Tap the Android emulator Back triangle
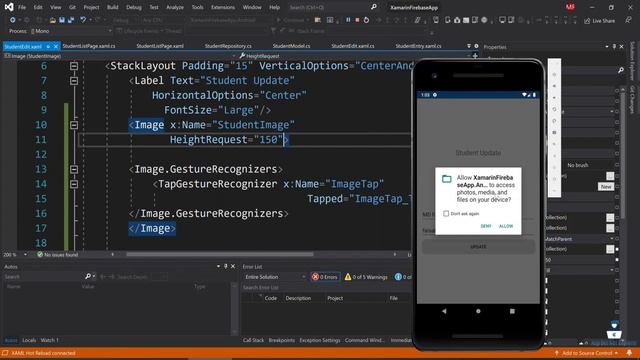 pyautogui.click(x=444, y=311)
